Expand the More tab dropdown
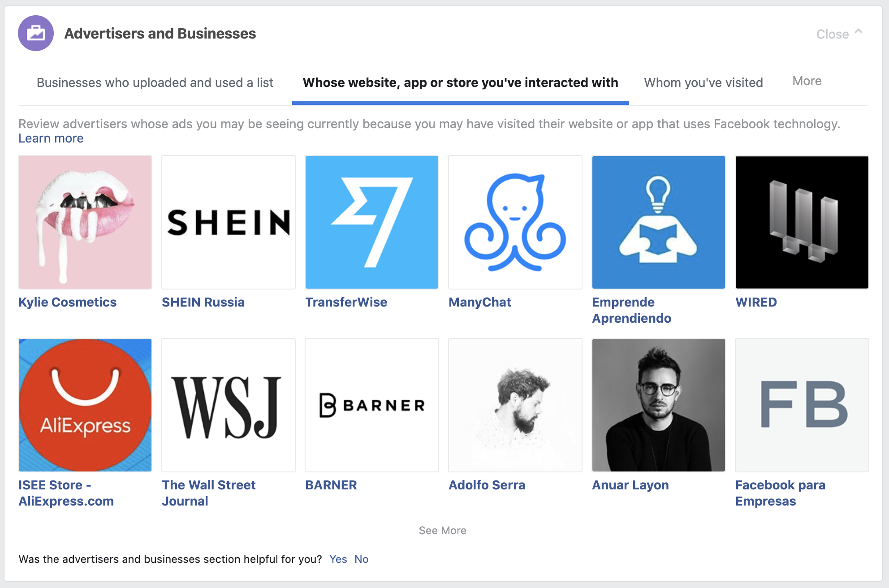 807,81
